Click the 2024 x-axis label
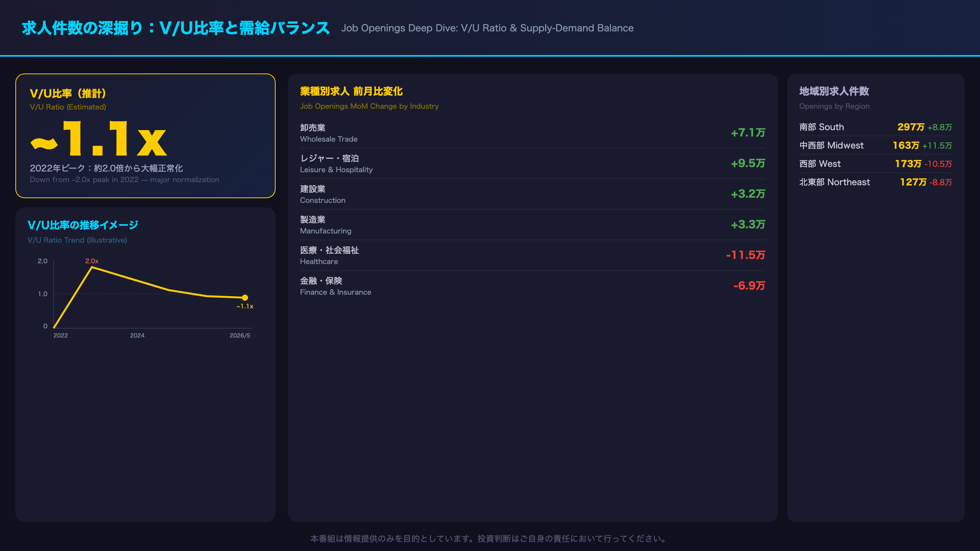Screen dimensions: 980x551 pos(137,336)
